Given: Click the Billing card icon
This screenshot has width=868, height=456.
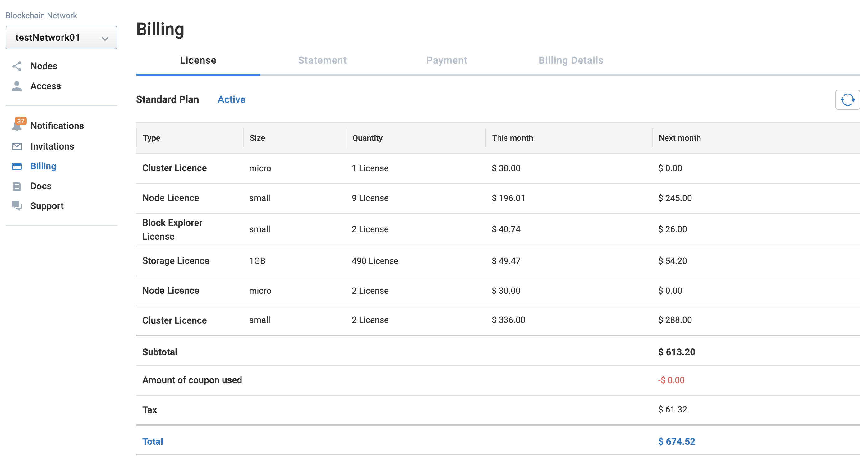Looking at the screenshot, I should (x=17, y=166).
